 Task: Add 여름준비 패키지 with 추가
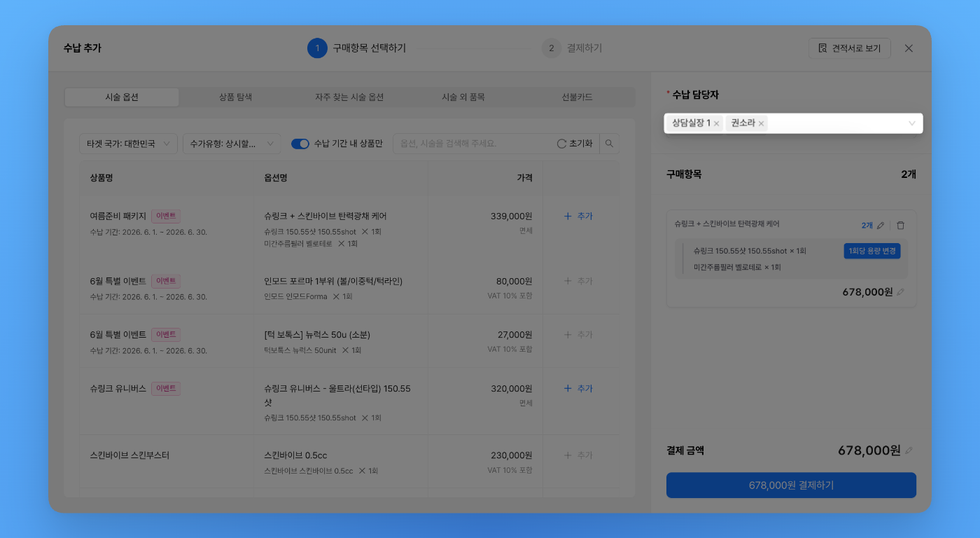578,216
